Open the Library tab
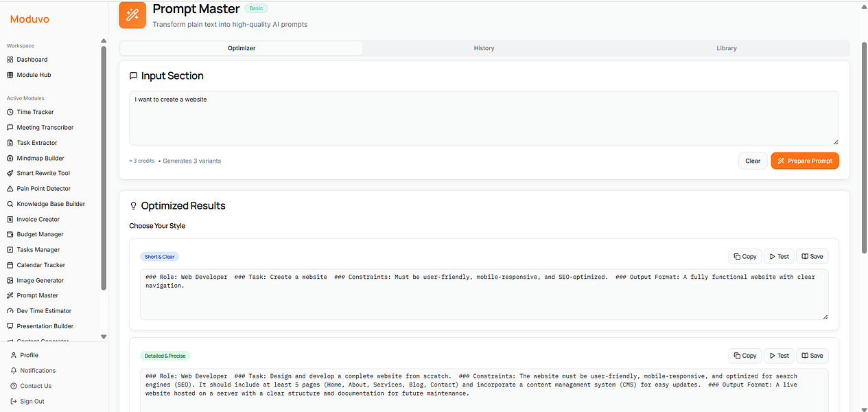868x412 pixels. click(727, 48)
